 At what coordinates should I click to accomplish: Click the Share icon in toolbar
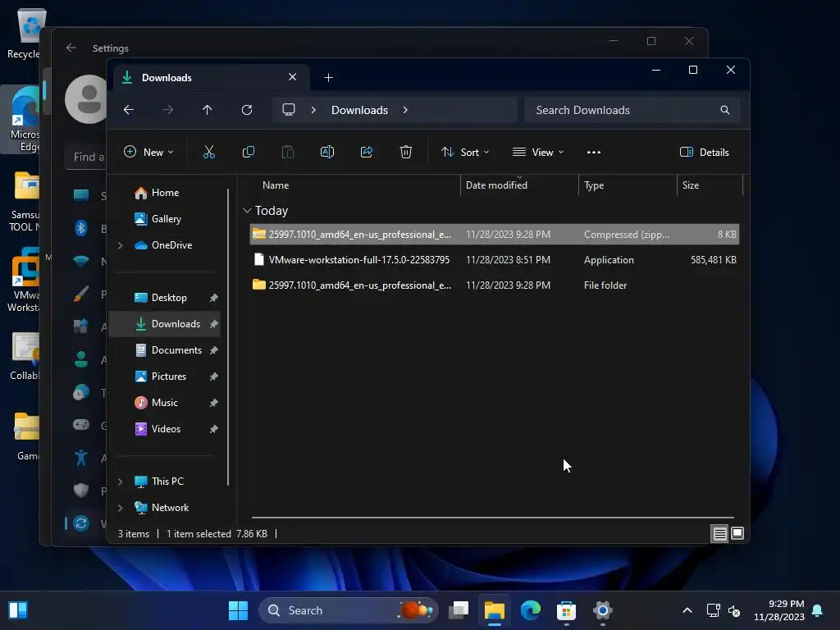click(x=367, y=152)
